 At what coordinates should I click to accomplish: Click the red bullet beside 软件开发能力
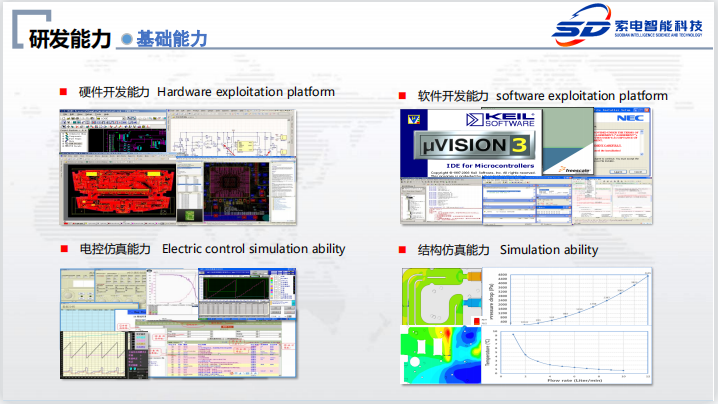(x=402, y=96)
